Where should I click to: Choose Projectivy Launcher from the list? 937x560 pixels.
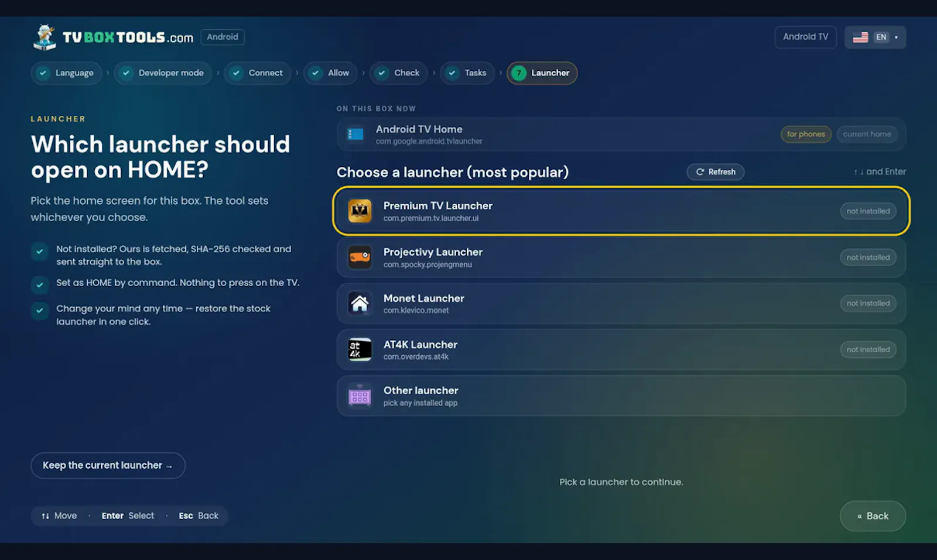621,257
